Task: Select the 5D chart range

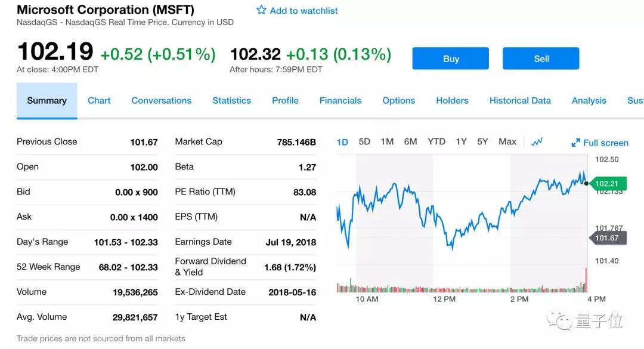Action: click(364, 141)
